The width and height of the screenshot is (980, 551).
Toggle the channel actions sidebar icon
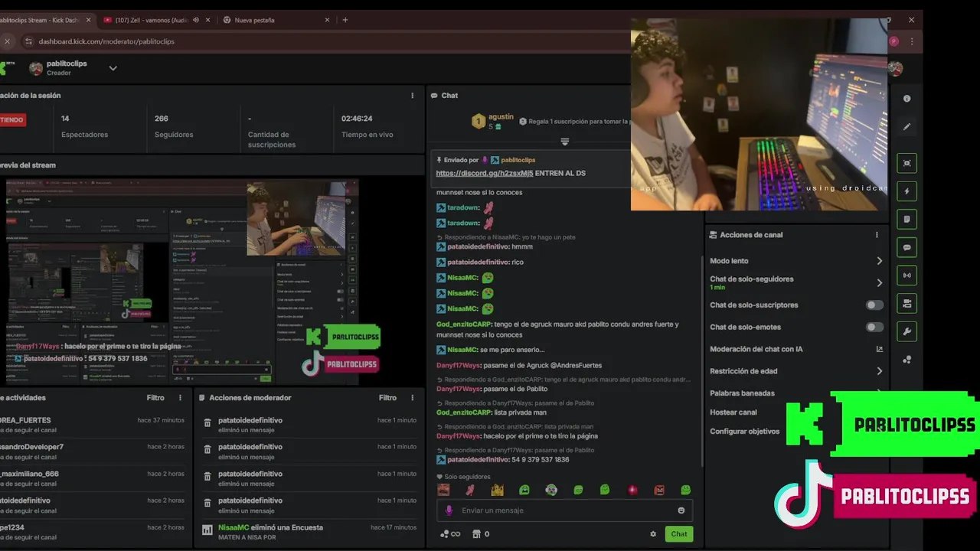tap(906, 304)
